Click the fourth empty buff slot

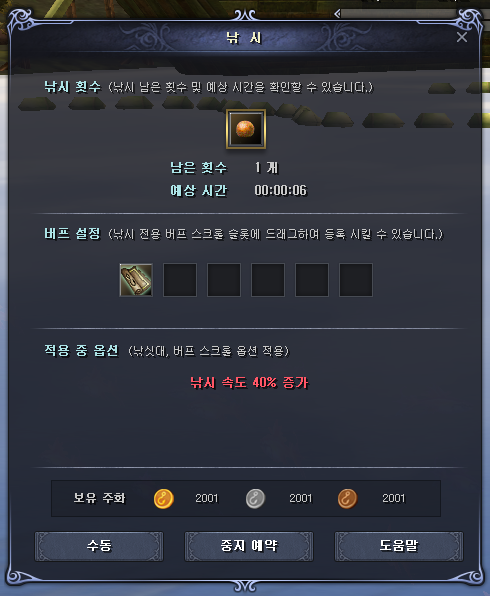268,280
